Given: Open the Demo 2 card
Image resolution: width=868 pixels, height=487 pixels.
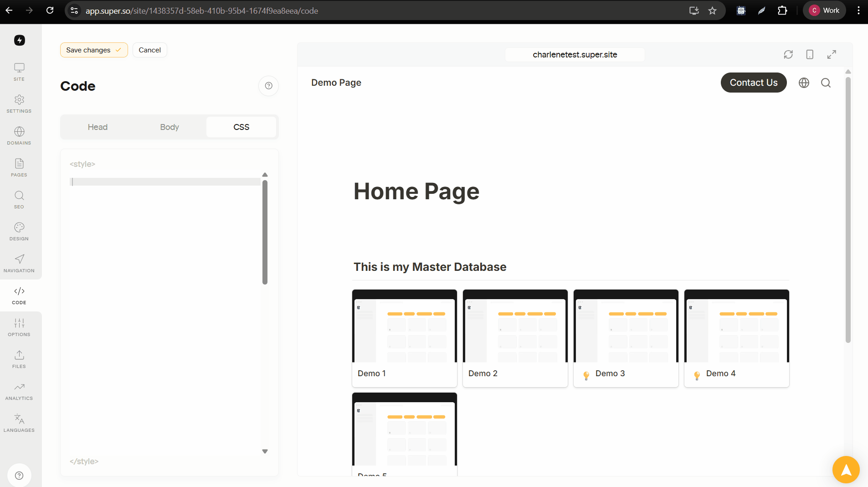Looking at the screenshot, I should (515, 338).
